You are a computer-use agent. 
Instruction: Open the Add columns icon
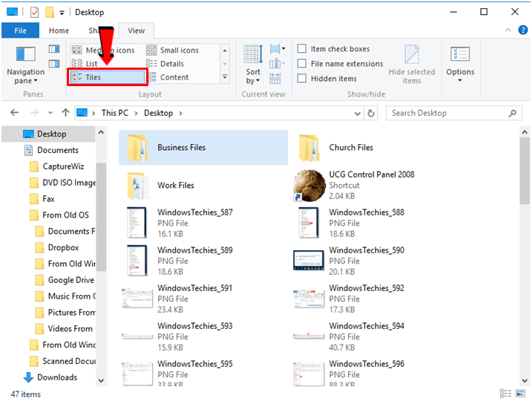tap(277, 63)
